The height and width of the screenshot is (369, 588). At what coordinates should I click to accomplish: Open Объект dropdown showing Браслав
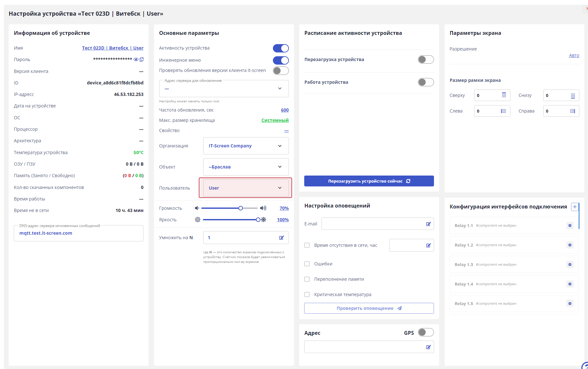pyautogui.click(x=246, y=167)
